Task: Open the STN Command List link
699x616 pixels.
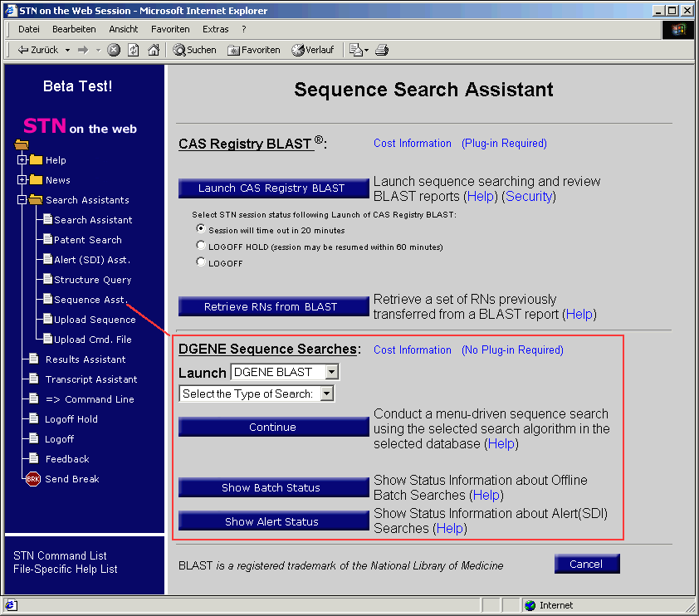Action: [60, 555]
